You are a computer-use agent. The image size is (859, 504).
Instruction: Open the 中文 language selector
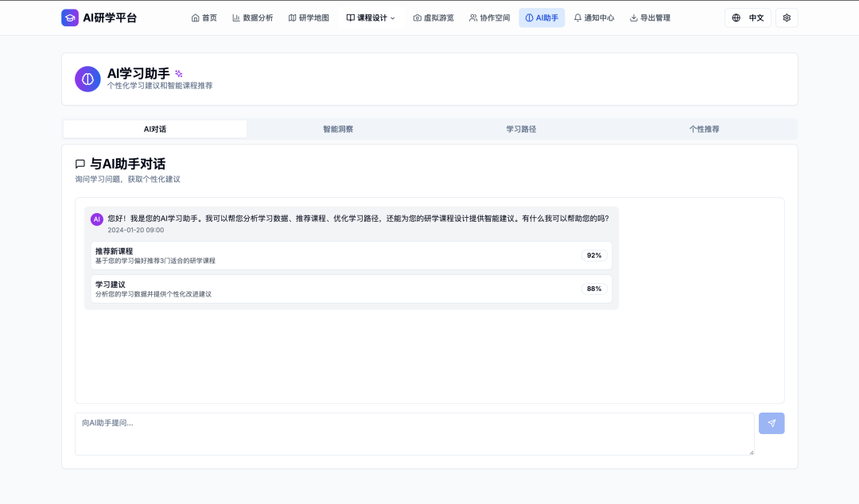click(748, 17)
